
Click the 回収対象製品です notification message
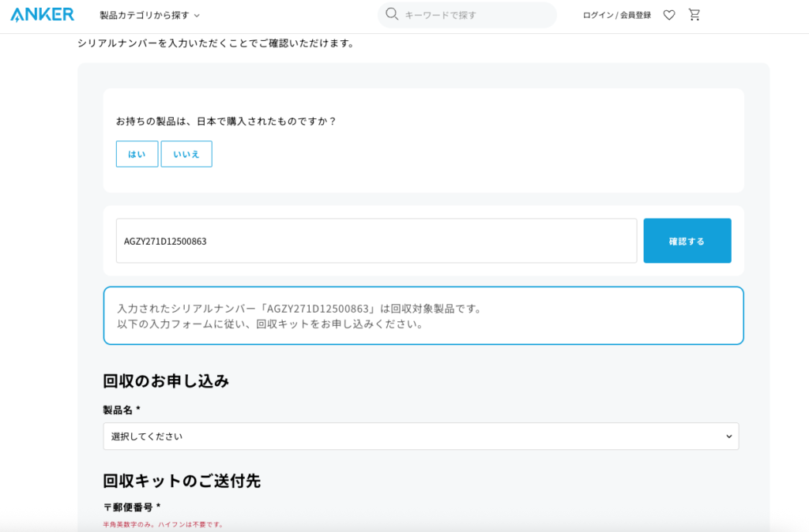[423, 316]
